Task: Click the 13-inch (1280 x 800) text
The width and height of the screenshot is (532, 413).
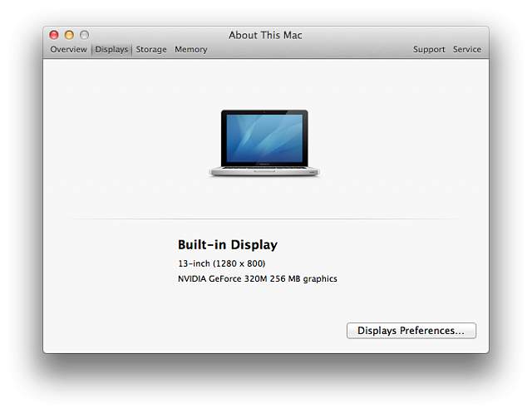Action: pyautogui.click(x=222, y=263)
